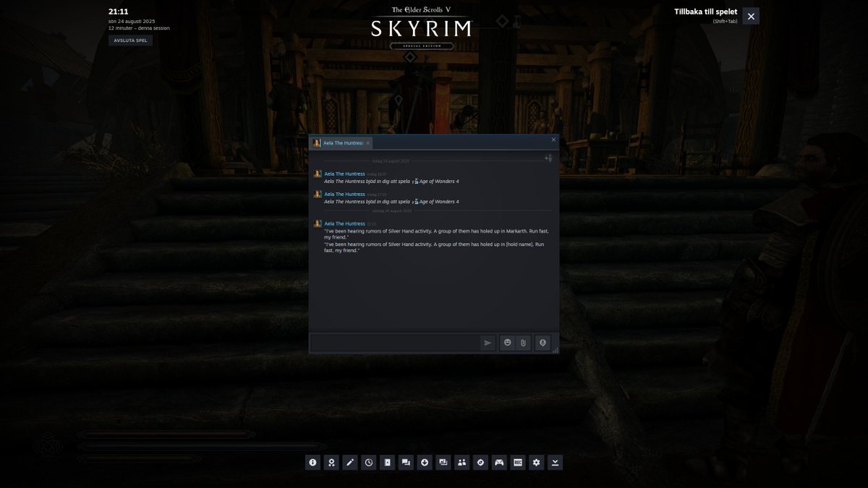Screen dimensions: 868x488
Task: Open the achievements panel in the overlay bar
Action: [x=331, y=463]
